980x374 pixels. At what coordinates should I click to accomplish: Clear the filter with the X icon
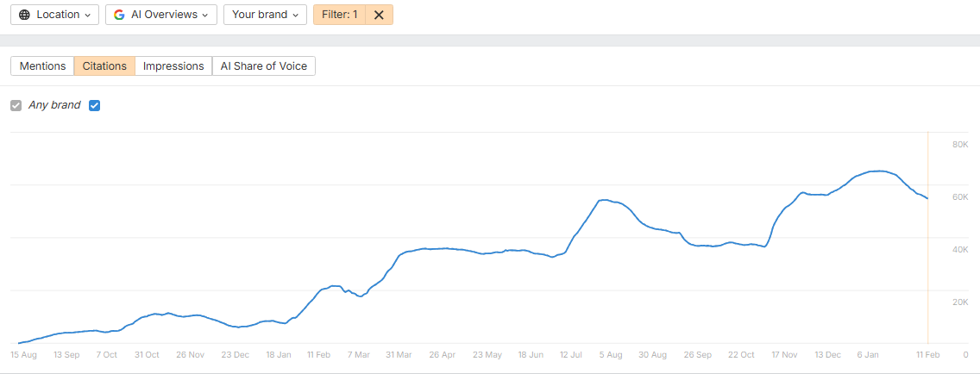pos(379,15)
